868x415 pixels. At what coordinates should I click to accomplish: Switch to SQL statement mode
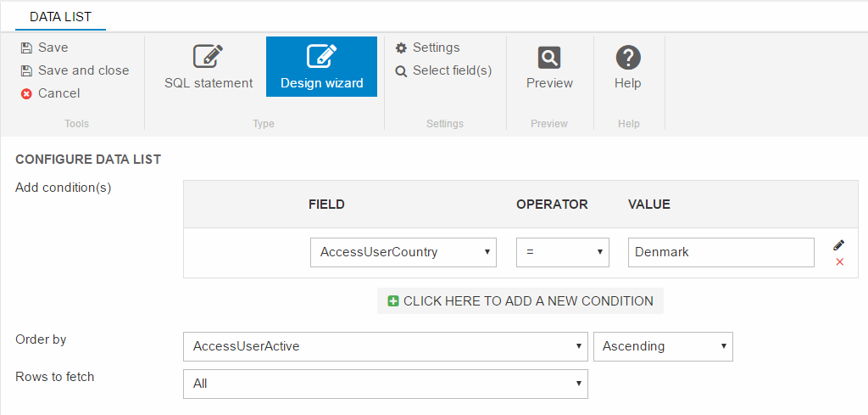209,67
